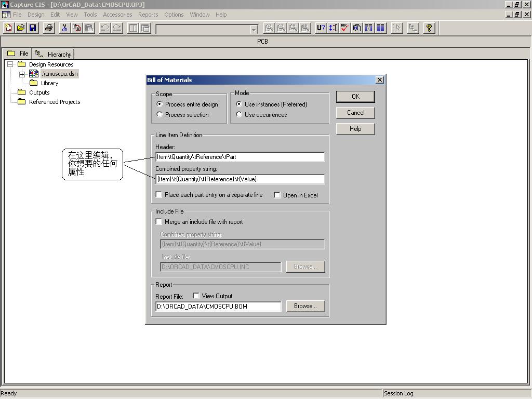Open the Reports menu
Screen dimensions: 532x399
click(148, 15)
